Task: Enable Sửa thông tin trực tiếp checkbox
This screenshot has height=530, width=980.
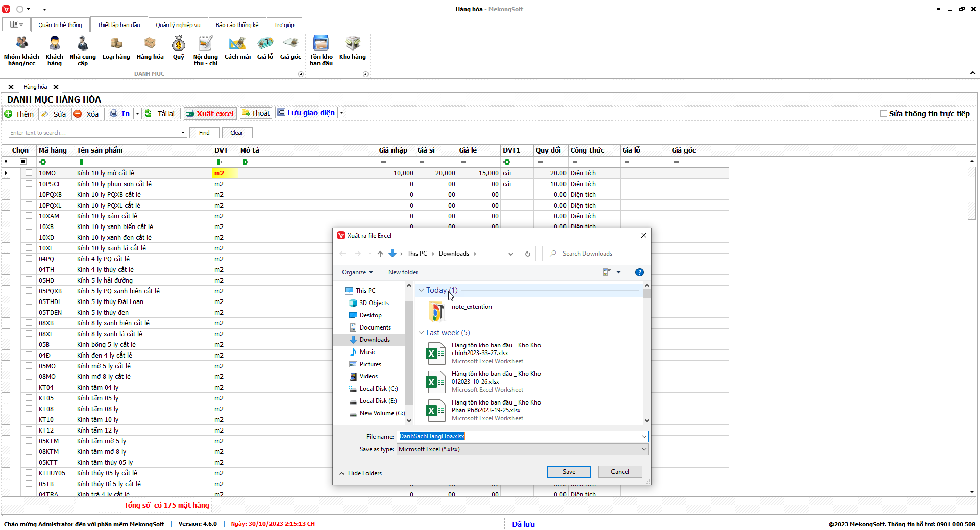Action: coord(884,114)
